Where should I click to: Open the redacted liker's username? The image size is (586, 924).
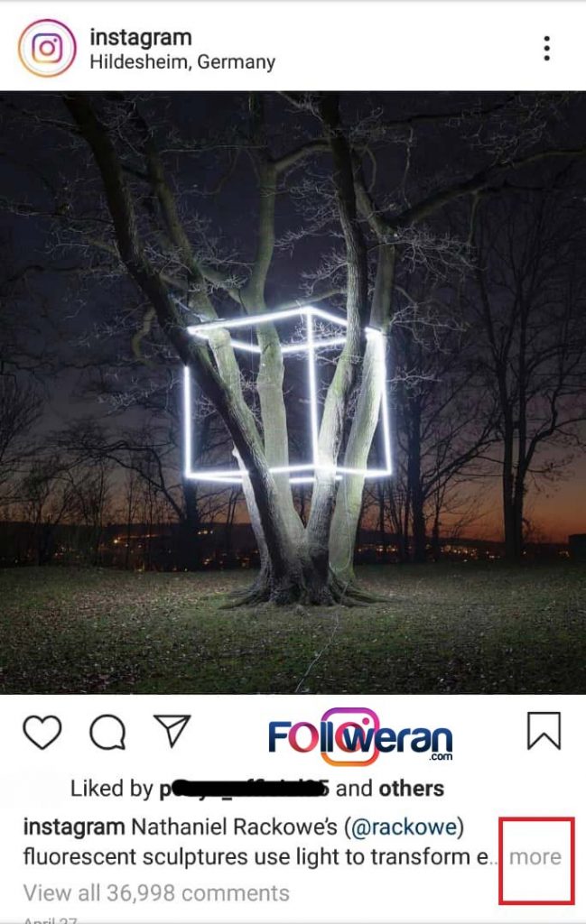pos(244,789)
